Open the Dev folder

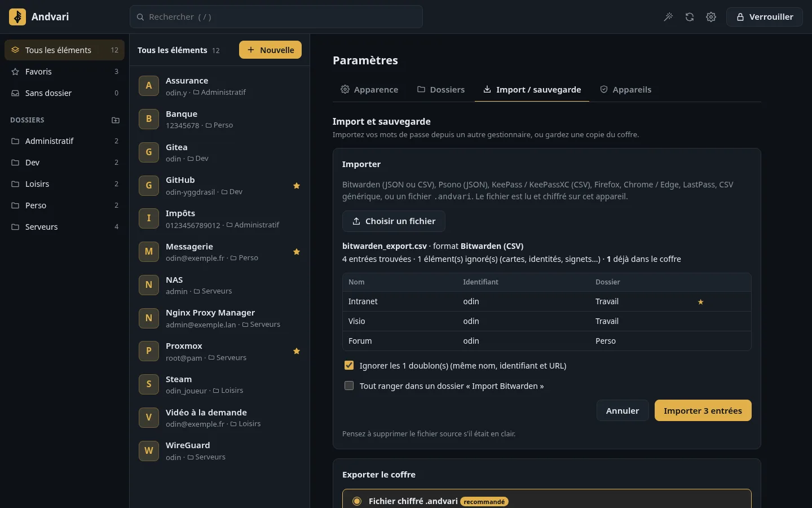click(65, 163)
